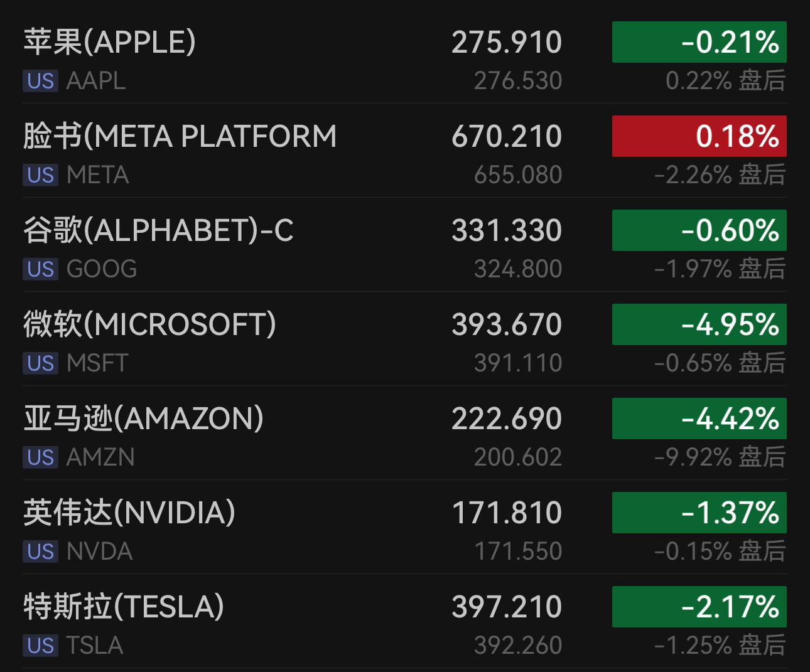Tap Tesla's -2.17% change badge
The width and height of the screenshot is (810, 672).
699,607
